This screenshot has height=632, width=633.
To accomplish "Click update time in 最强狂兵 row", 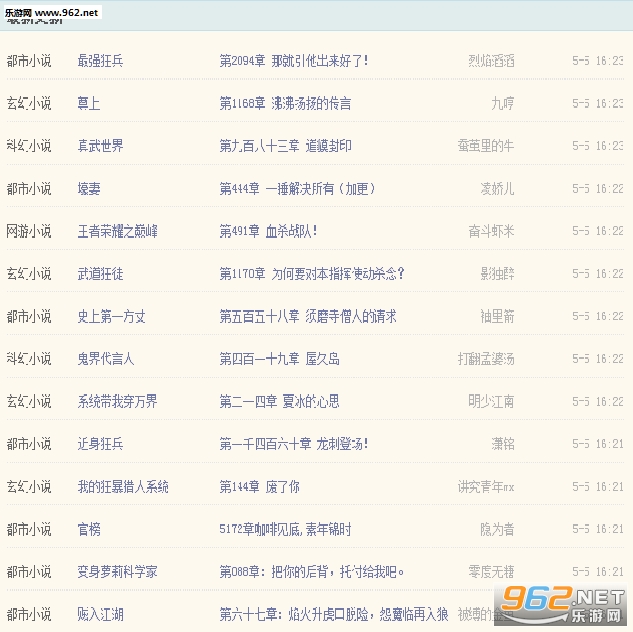I will click(598, 61).
